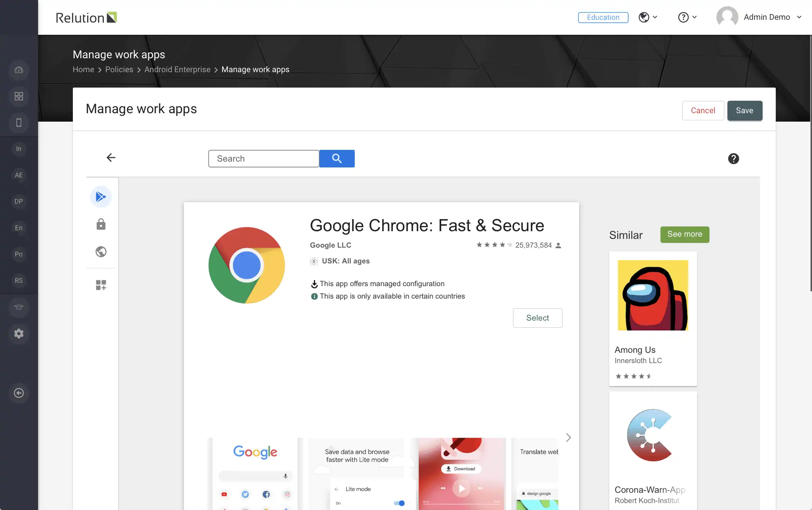Click the Google LLC developer link
Viewport: 812px width, 510px height.
click(331, 245)
